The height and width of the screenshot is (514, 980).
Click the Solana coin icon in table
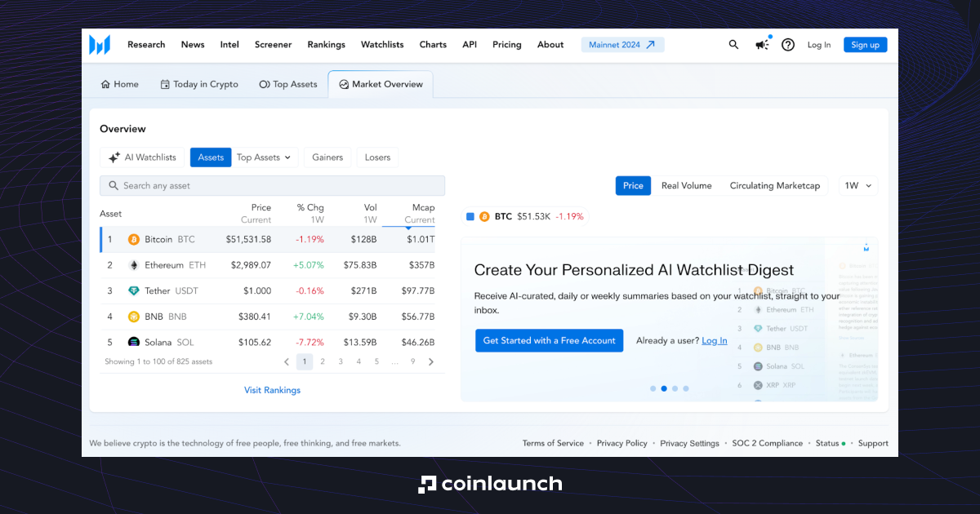(134, 342)
